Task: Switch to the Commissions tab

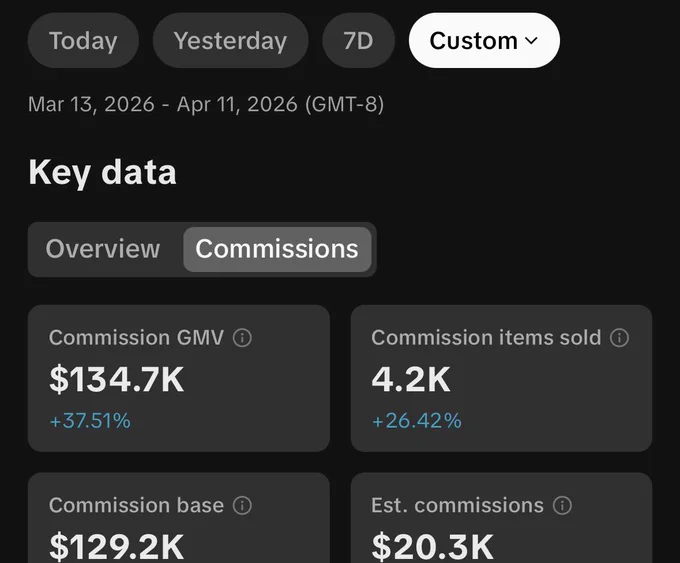Action: coord(277,249)
